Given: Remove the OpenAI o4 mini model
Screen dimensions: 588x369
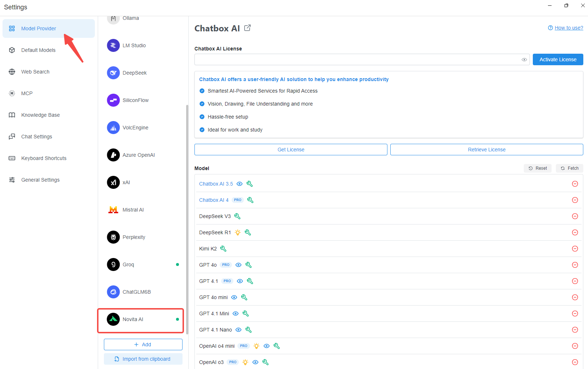Looking at the screenshot, I should click(575, 346).
